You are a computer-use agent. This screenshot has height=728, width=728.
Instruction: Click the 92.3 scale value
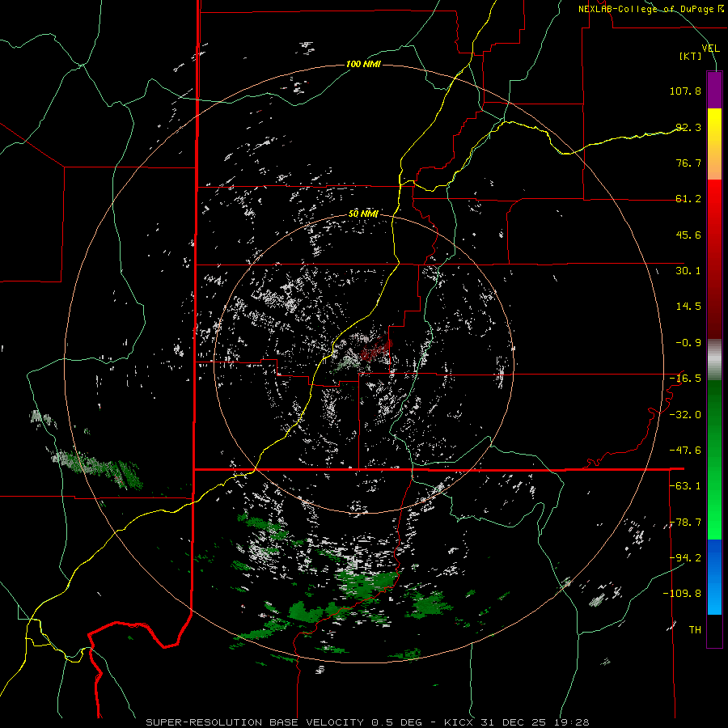point(688,127)
